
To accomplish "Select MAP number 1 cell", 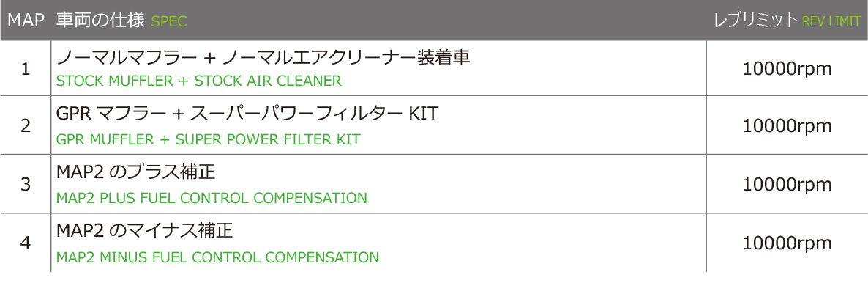I will tap(26, 70).
